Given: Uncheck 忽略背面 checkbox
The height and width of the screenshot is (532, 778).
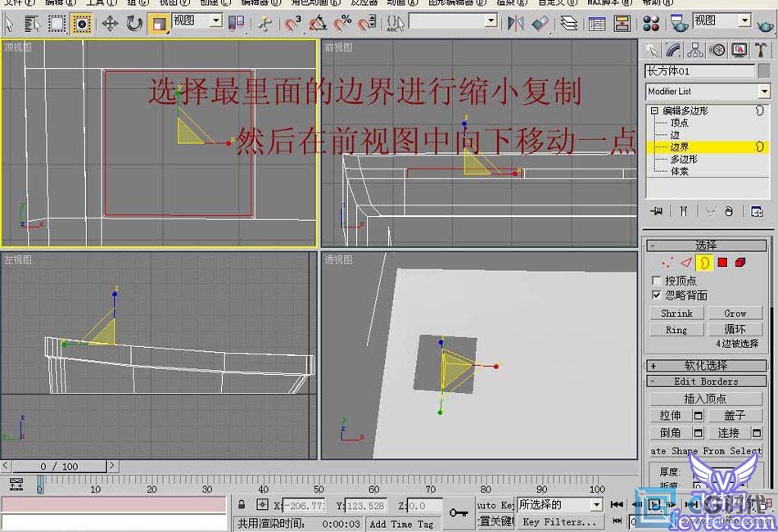Looking at the screenshot, I should pos(657,295).
